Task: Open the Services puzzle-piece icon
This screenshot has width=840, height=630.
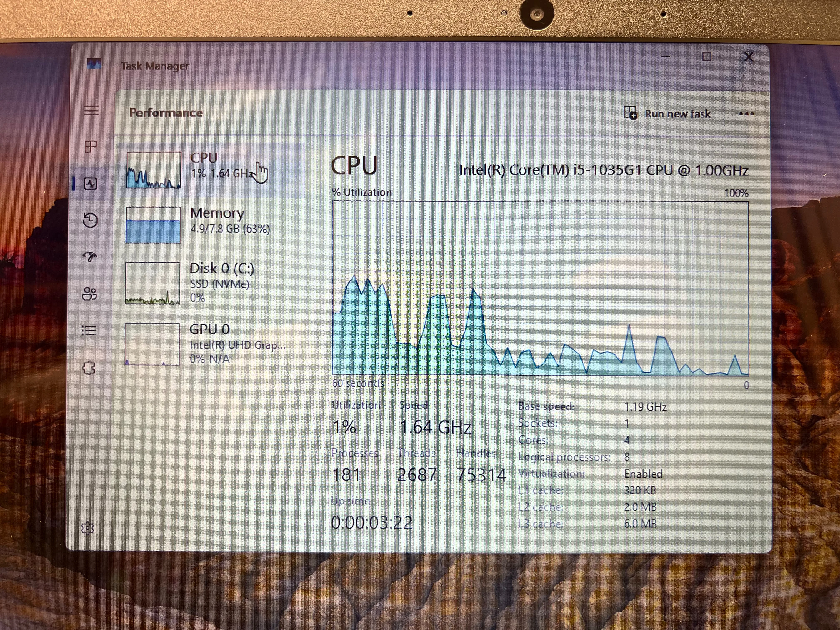Action: 89,367
